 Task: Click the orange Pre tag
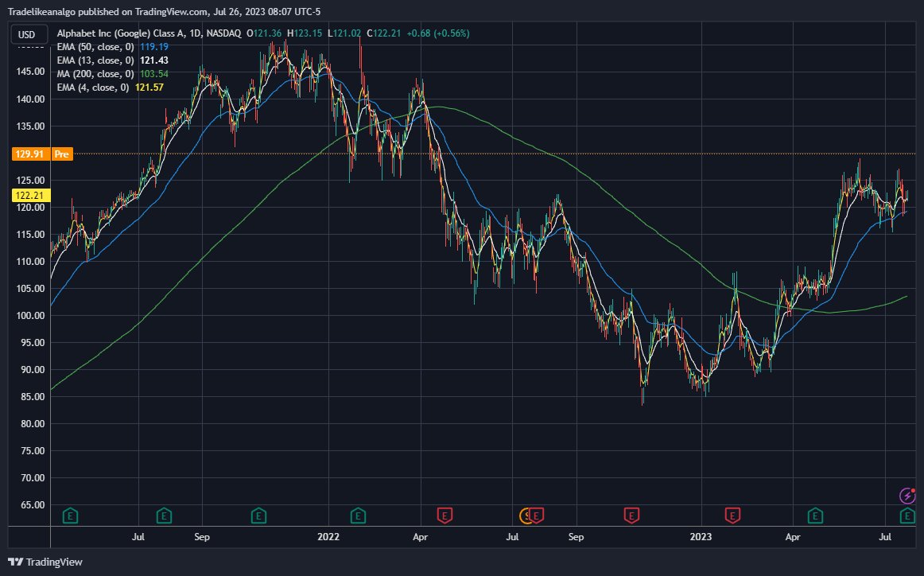[62, 154]
